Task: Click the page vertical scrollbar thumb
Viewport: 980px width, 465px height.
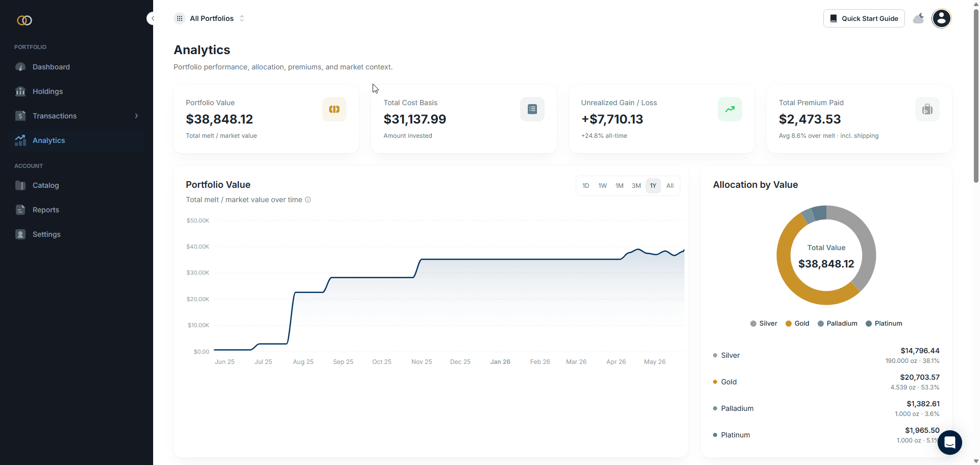Action: 976,95
